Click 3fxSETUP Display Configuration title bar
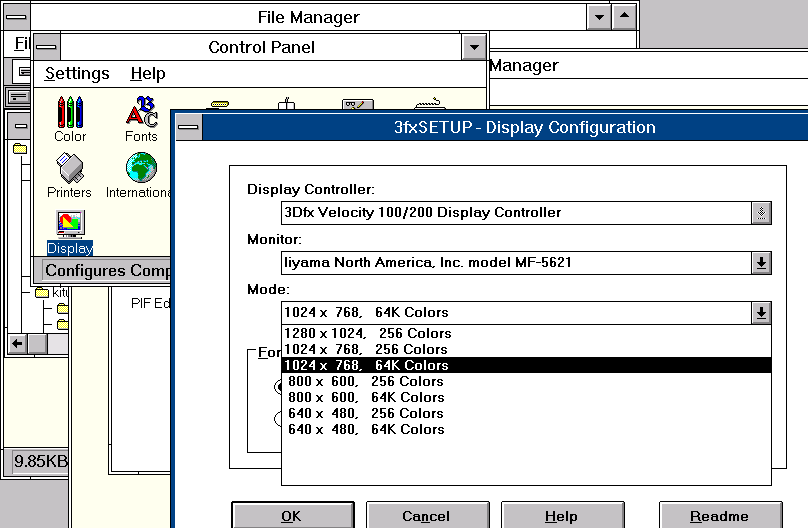Image resolution: width=808 pixels, height=530 pixels. pyautogui.click(x=505, y=127)
